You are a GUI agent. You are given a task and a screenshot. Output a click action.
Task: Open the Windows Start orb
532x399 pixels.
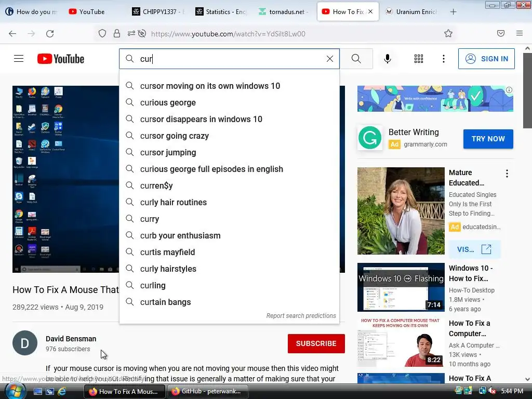point(15,391)
